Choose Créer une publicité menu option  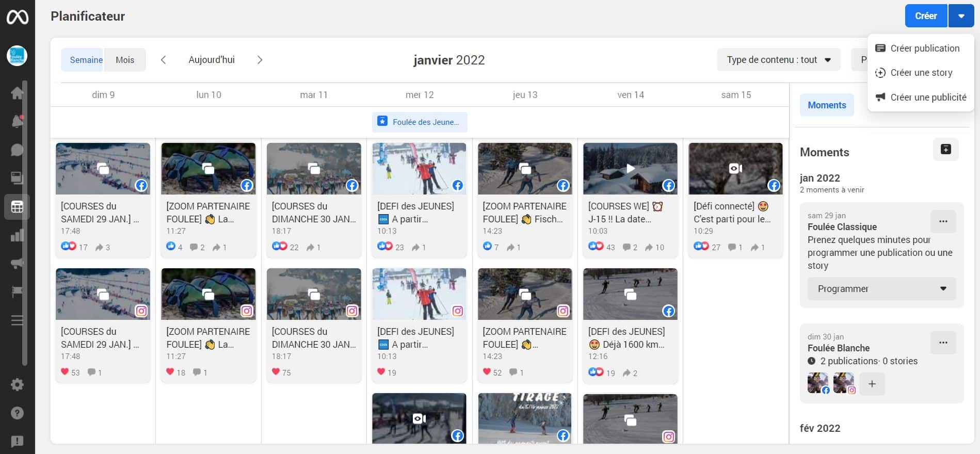pos(928,98)
